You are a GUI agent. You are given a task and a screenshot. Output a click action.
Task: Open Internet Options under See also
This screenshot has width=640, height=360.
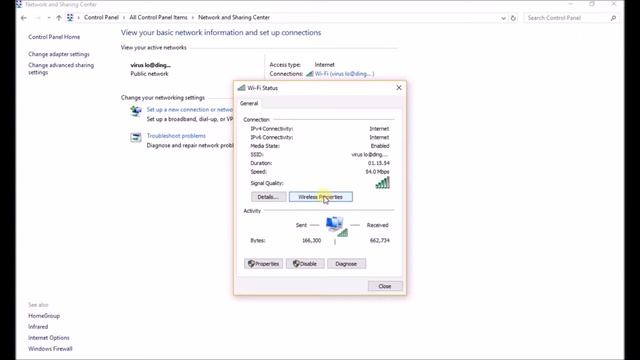point(49,338)
